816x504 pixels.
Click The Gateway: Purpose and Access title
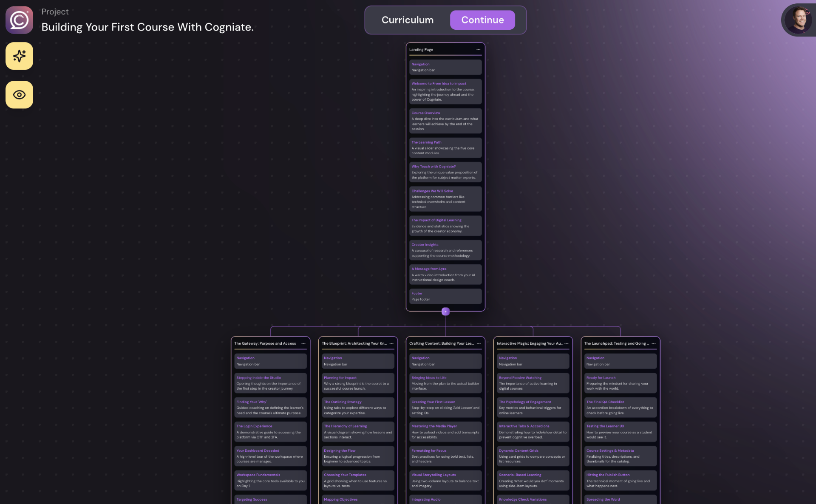click(x=265, y=343)
